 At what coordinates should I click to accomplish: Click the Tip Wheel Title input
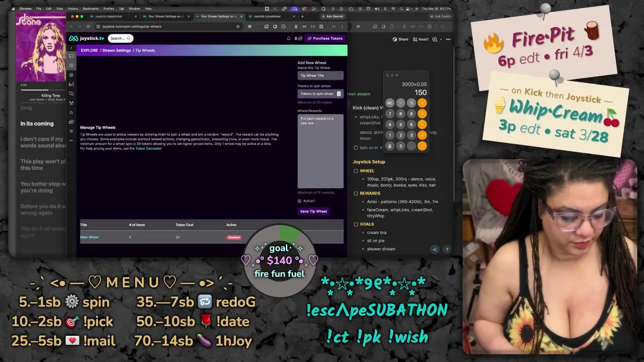tap(320, 75)
